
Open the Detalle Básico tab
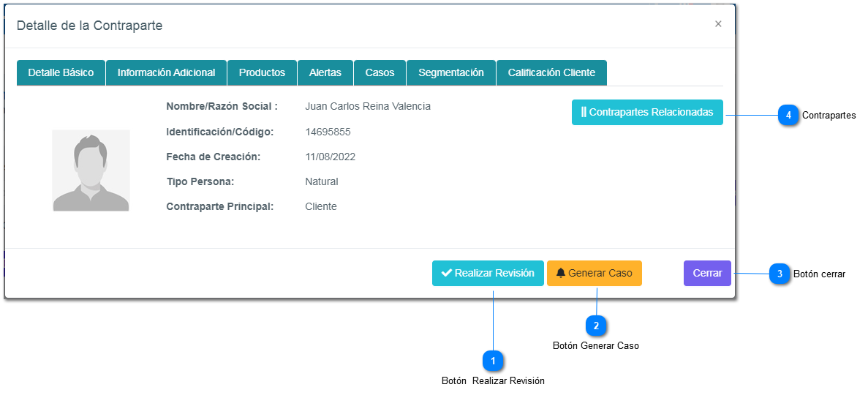coord(61,73)
